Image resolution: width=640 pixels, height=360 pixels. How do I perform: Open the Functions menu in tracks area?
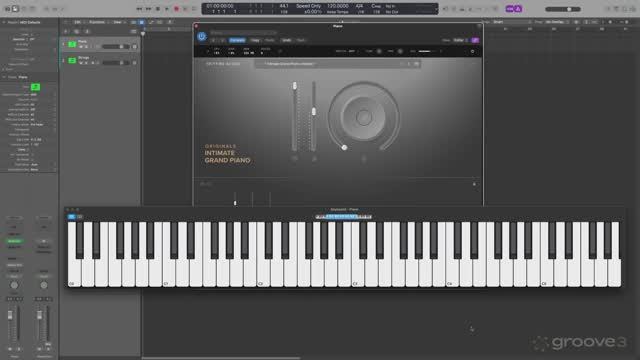[x=98, y=22]
